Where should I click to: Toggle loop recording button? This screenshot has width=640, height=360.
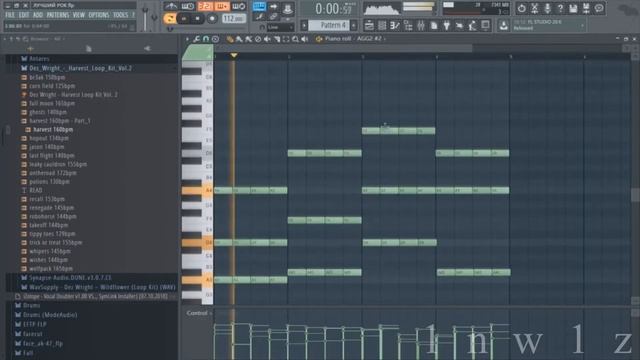(239, 6)
